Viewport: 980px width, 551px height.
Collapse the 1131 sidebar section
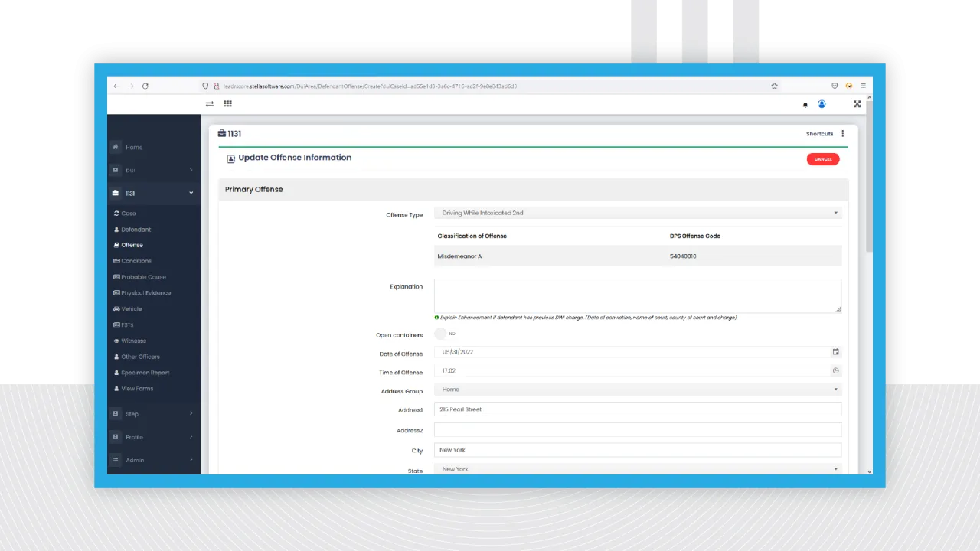[x=153, y=193]
